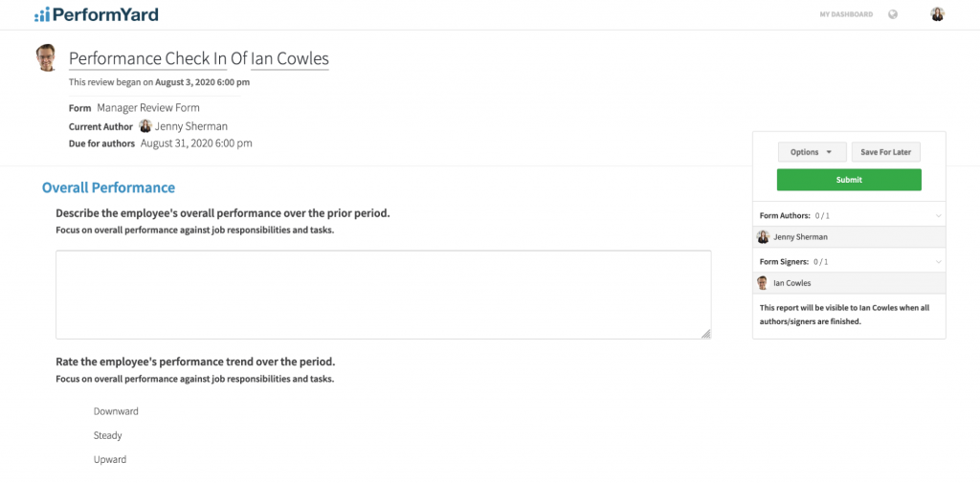This screenshot has height=483, width=980.
Task: Click the text area resize handle
Action: 705,334
